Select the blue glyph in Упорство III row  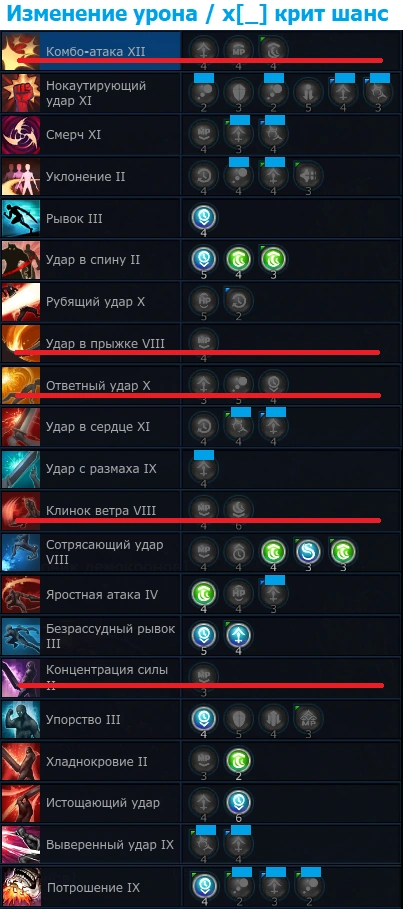click(204, 719)
